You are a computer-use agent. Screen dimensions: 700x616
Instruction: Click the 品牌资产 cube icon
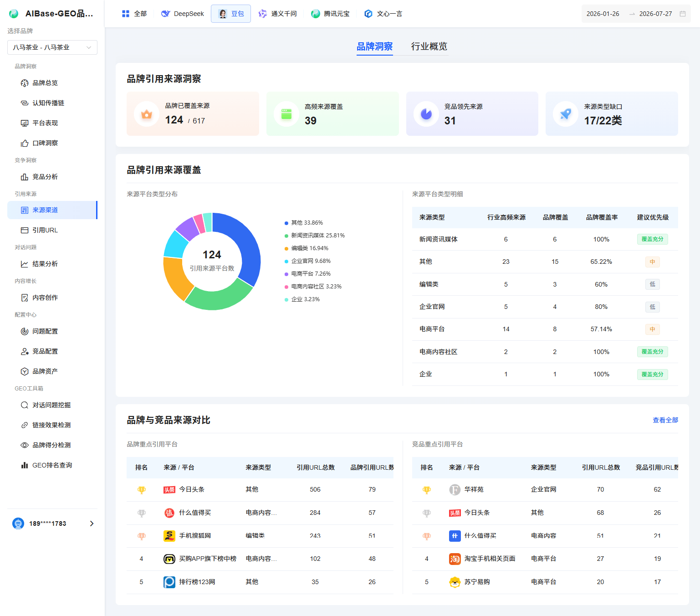(25, 371)
